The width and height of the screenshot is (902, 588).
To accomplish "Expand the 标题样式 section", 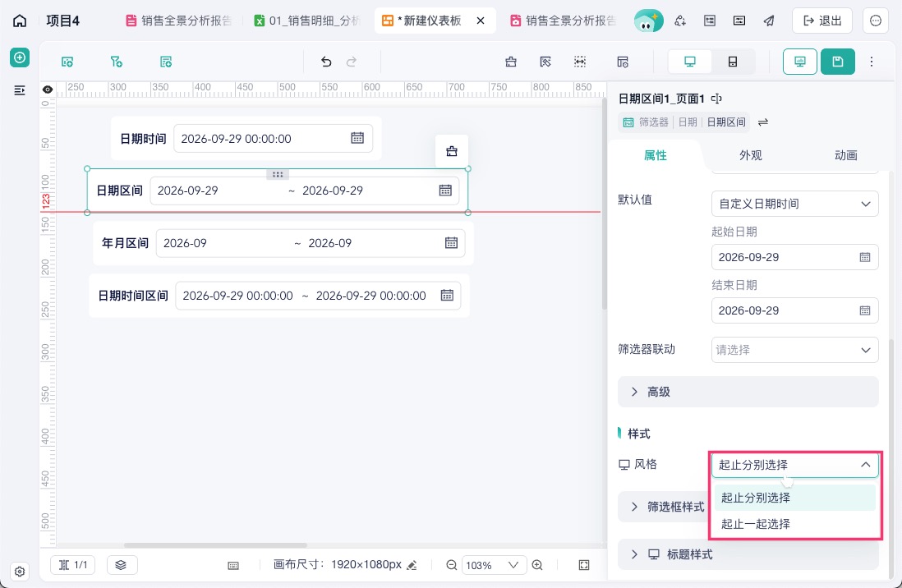I will 748,554.
